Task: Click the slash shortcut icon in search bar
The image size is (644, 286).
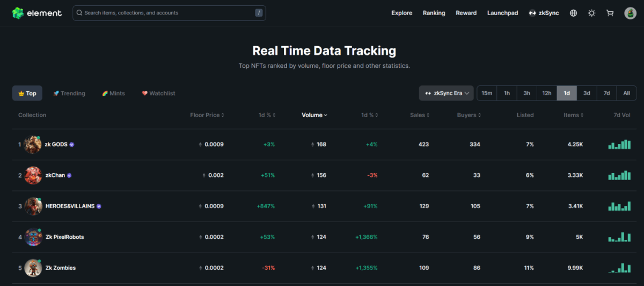Action: tap(259, 13)
